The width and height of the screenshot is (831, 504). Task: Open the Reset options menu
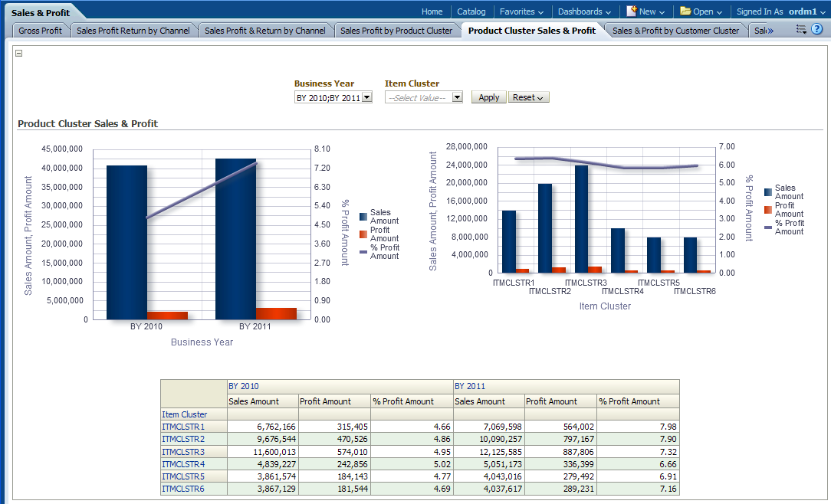point(528,97)
